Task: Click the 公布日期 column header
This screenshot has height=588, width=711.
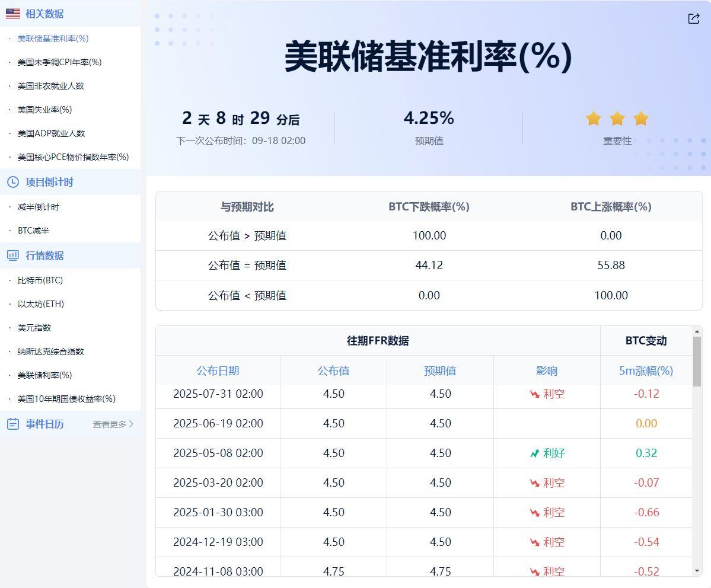Action: pos(218,370)
